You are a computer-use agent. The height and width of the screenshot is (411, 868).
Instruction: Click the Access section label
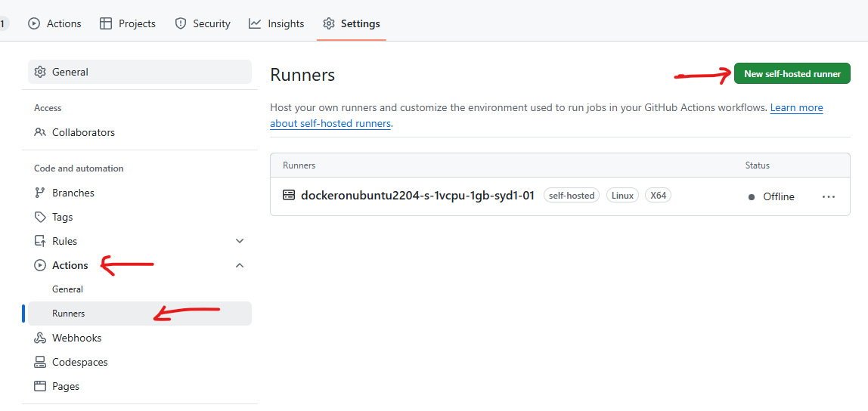(48, 108)
